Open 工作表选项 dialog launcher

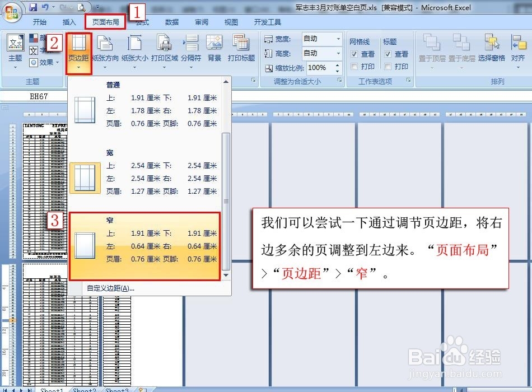tap(408, 80)
